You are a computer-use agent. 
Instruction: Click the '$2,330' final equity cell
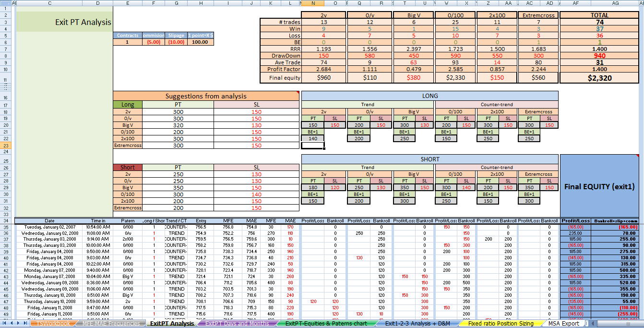tap(455, 78)
